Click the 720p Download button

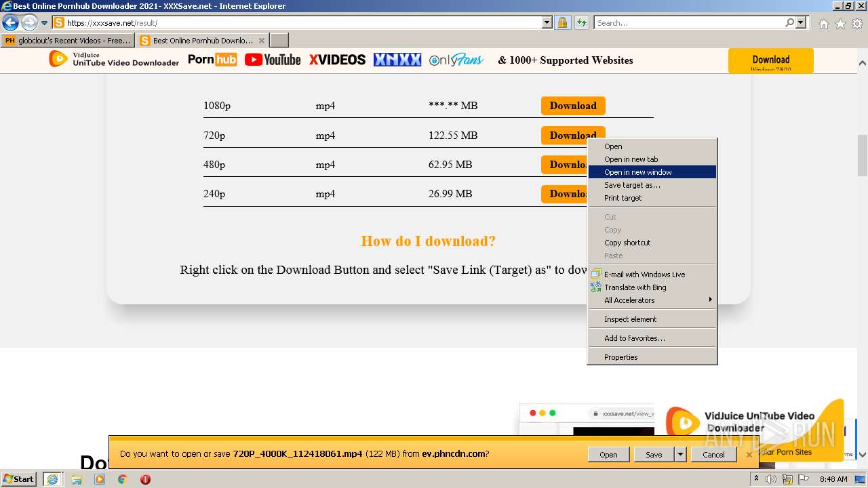573,135
